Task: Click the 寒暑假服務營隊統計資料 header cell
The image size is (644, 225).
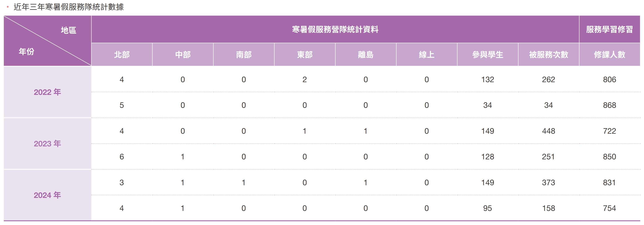Action: (335, 29)
